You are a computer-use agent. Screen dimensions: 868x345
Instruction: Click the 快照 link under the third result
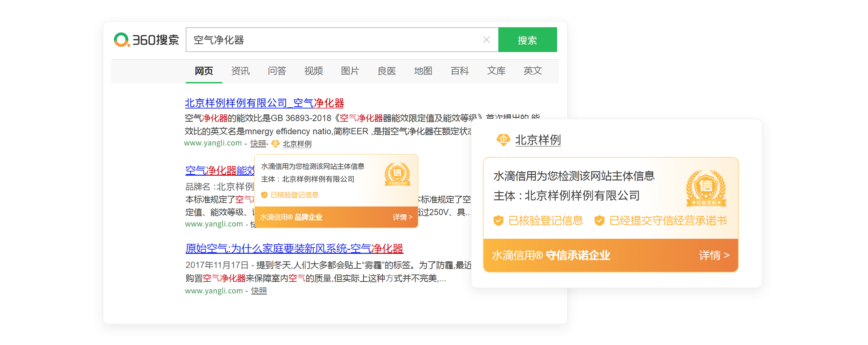pos(259,291)
